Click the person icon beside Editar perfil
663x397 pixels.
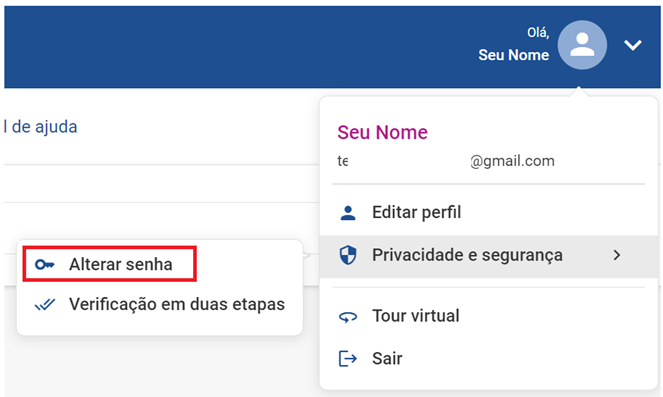(x=348, y=213)
